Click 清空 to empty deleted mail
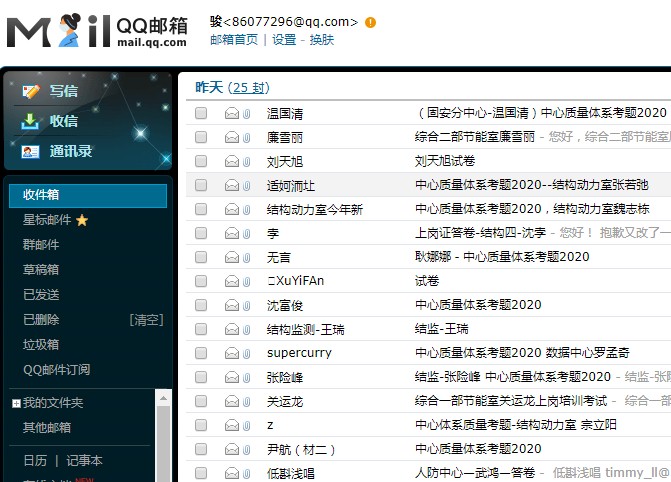Viewport: 671px width, 482px height. (146, 320)
